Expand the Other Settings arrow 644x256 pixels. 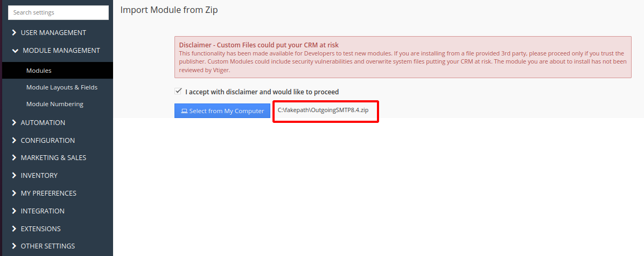[15, 246]
